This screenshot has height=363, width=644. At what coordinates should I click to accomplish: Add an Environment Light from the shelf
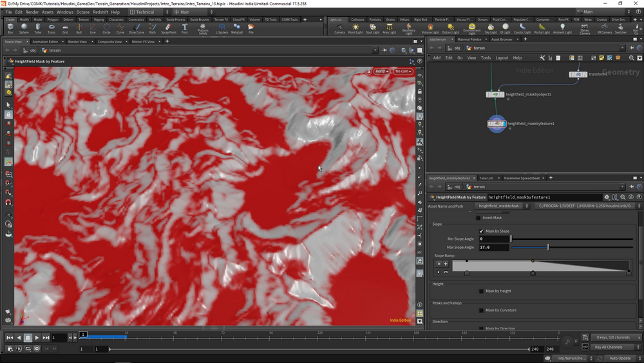tap(472, 29)
